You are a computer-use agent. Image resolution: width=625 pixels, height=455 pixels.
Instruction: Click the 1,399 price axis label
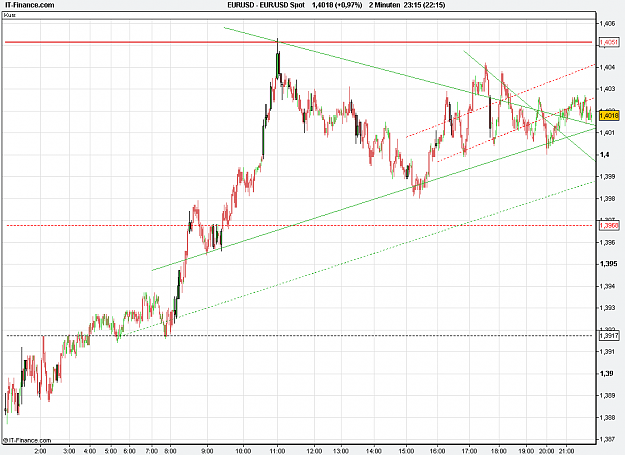[607, 177]
